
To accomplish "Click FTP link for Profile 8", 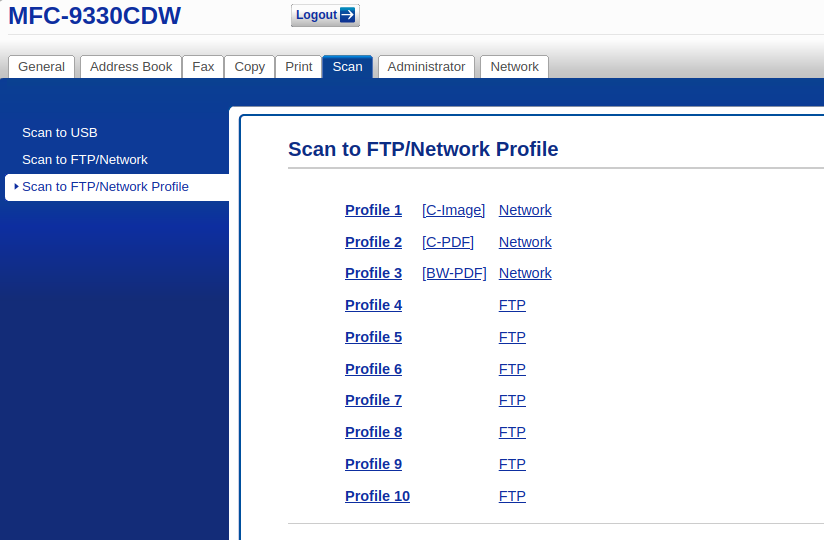I will coord(512,432).
